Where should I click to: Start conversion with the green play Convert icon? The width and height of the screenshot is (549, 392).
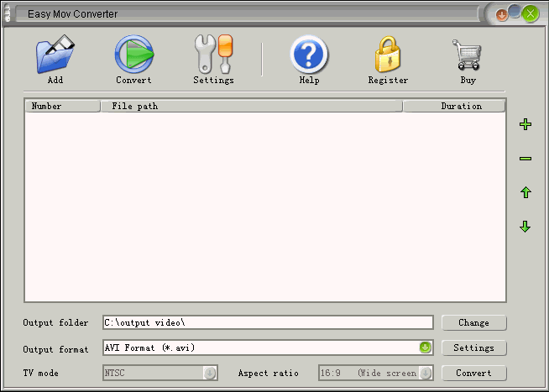[134, 54]
